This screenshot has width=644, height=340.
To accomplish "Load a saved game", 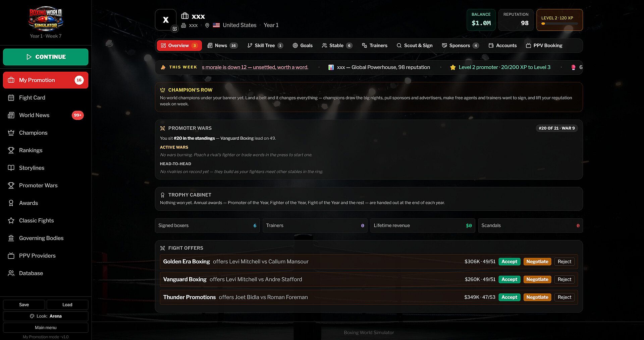I will pos(67,305).
